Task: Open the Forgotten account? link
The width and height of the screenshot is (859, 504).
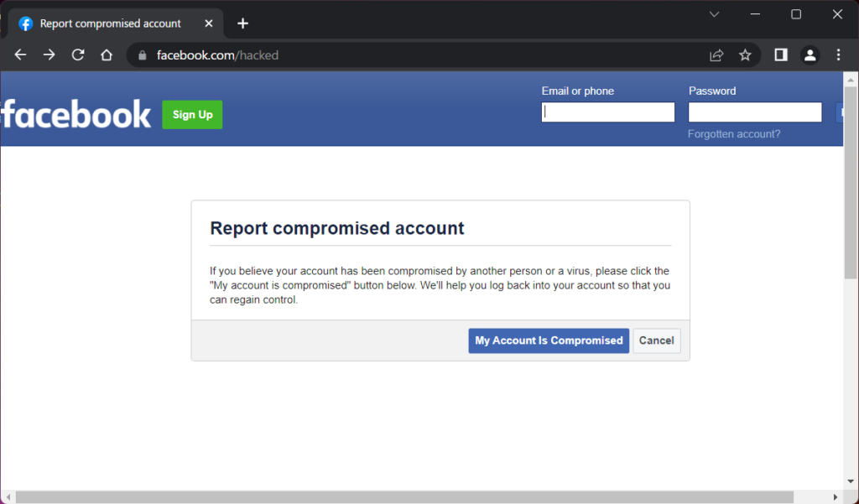Action: coord(734,134)
